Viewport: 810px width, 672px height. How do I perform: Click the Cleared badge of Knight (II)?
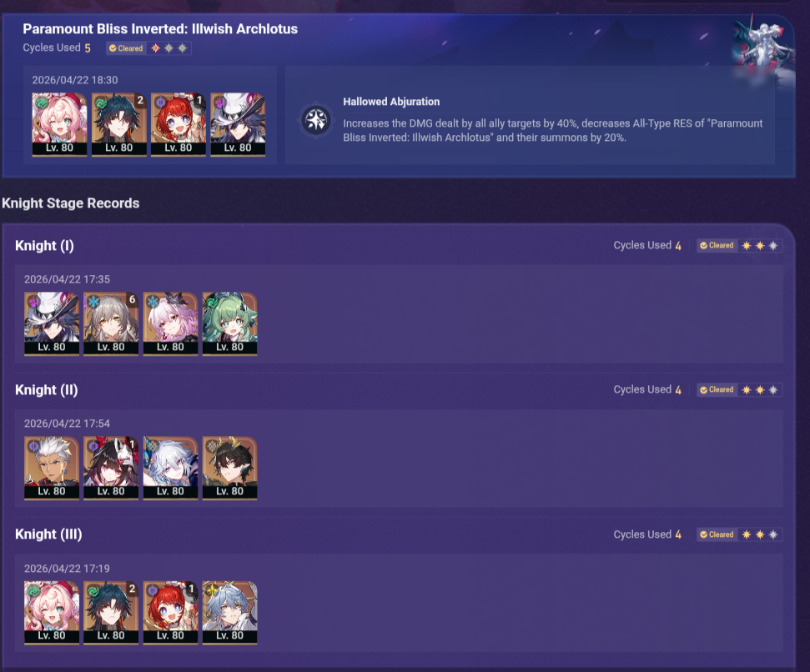[x=717, y=389]
